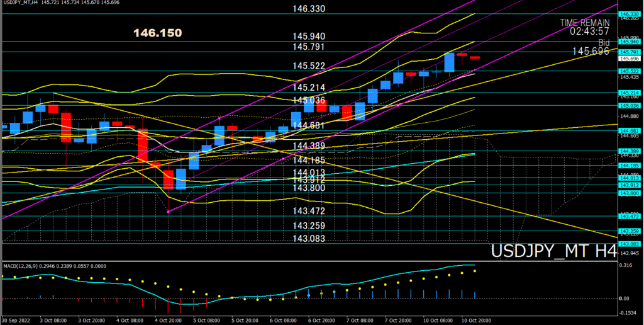Click the 144.013 level label inside chart

[x=309, y=173]
